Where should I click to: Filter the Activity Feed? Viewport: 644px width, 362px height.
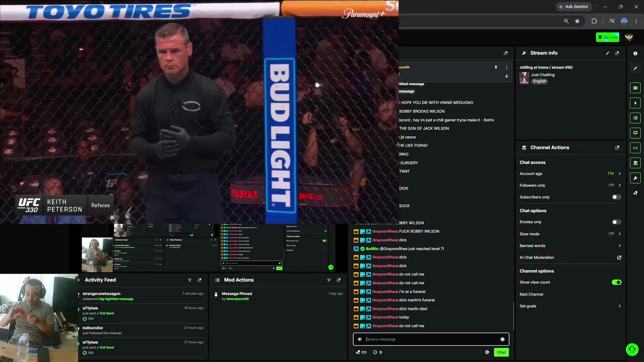click(190, 280)
